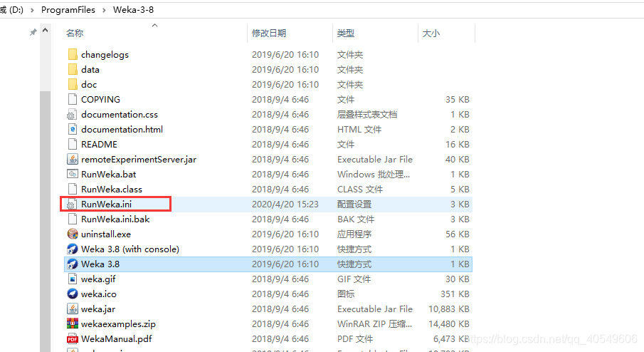644x352 pixels.
Task: Select the doc folder name
Action: (x=89, y=85)
